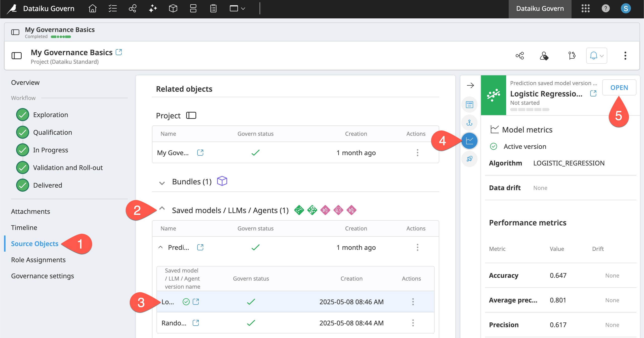Viewport: 644px width, 338px height.
Task: Select the Rando... model version row
Action: [x=296, y=323]
